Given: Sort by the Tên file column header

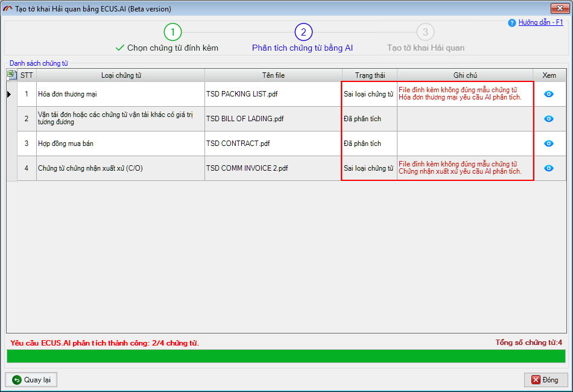Looking at the screenshot, I should coord(273,75).
